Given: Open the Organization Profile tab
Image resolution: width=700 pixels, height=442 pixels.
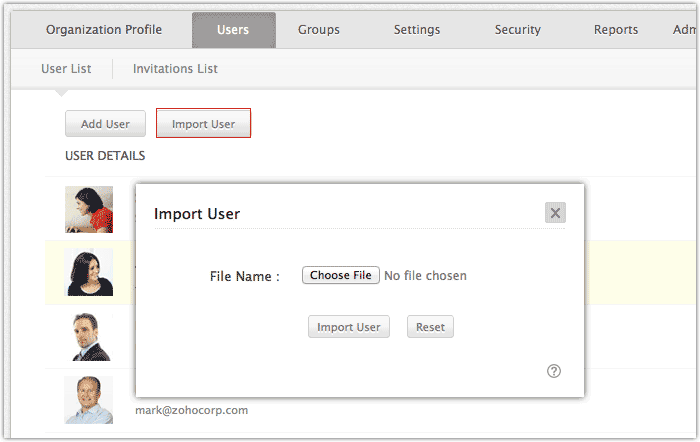Looking at the screenshot, I should (103, 30).
